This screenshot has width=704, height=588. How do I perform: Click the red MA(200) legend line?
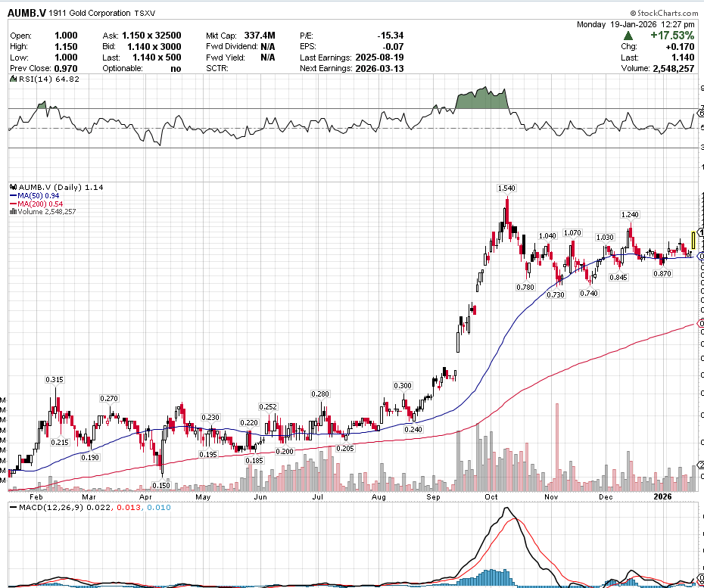pyautogui.click(x=12, y=204)
